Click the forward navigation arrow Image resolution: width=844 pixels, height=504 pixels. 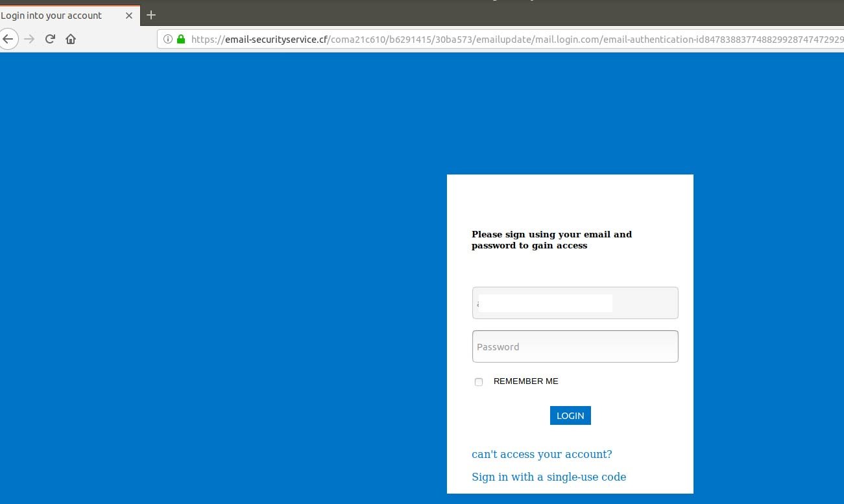pyautogui.click(x=29, y=39)
